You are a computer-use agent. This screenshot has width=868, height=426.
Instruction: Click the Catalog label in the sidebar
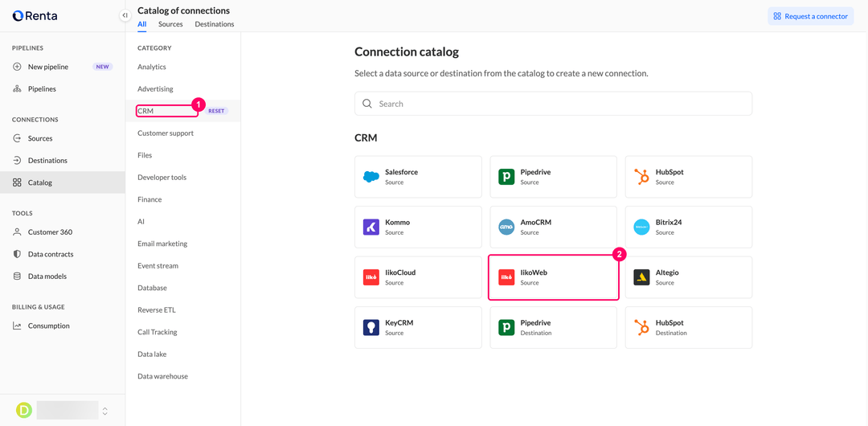coord(40,182)
